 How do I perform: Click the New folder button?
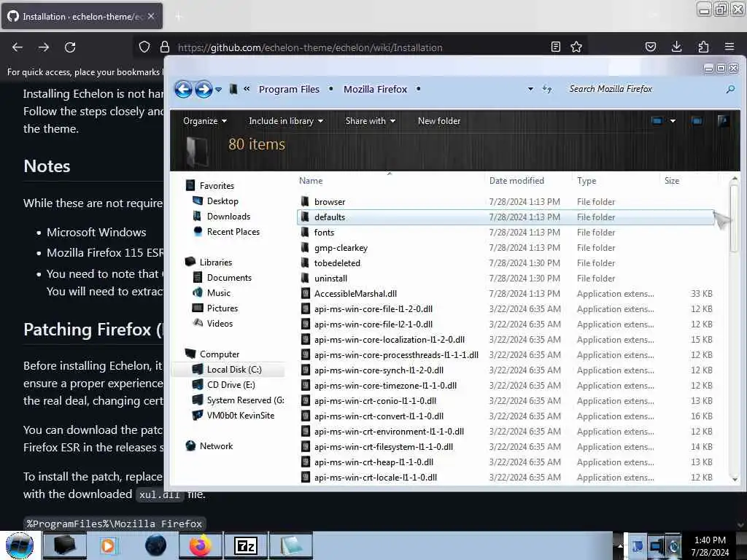tap(439, 121)
